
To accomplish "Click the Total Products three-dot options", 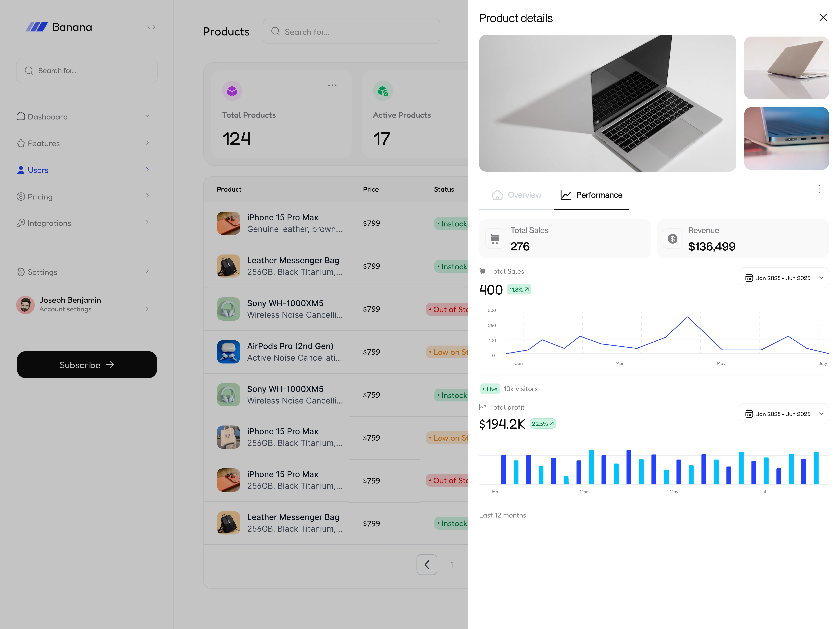I will coord(332,85).
